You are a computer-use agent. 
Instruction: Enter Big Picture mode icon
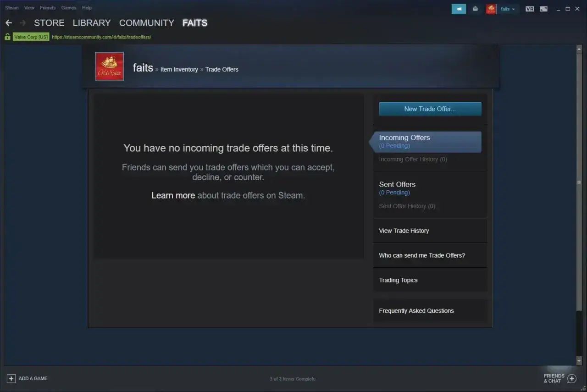[x=543, y=9]
